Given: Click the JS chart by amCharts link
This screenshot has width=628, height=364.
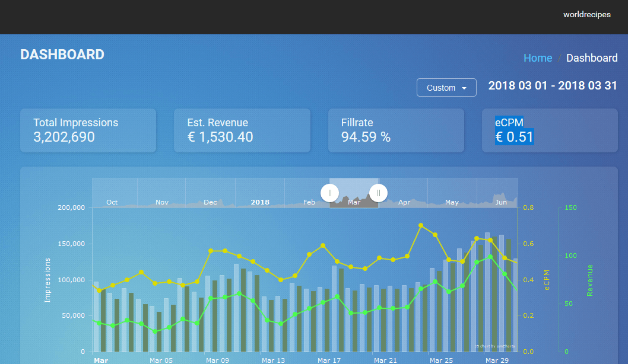Looking at the screenshot, I should click(x=494, y=346).
